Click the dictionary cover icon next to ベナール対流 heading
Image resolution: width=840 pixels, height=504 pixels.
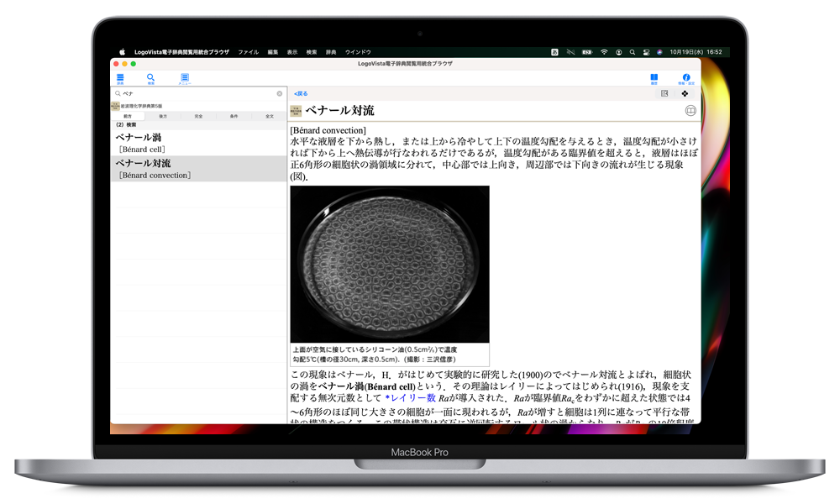(x=296, y=111)
